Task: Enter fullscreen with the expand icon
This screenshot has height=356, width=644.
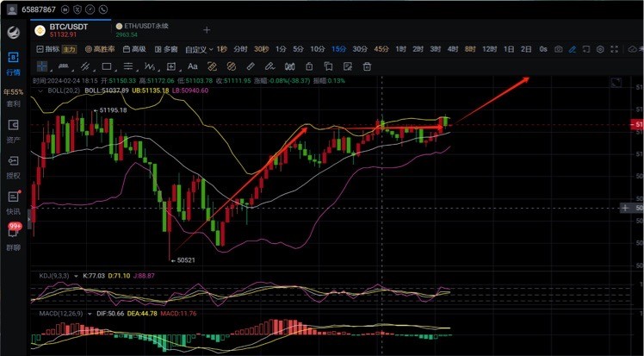Action: click(614, 49)
